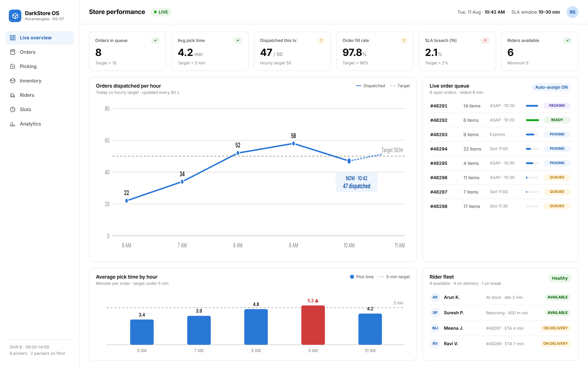Click the MJ avatar for Meena J.

coord(435,328)
